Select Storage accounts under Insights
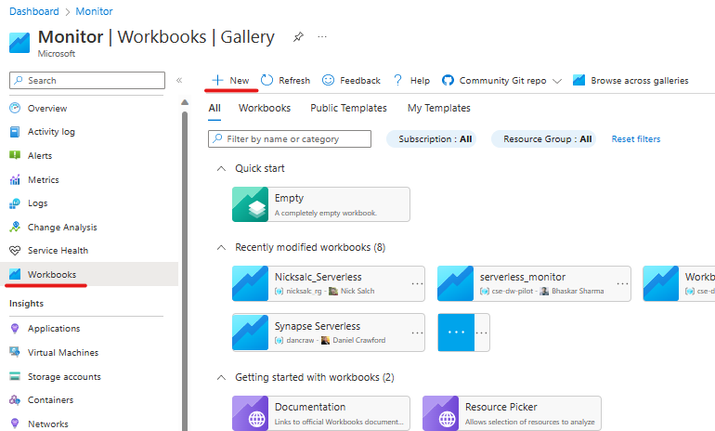This screenshot has width=715, height=431. pos(64,377)
